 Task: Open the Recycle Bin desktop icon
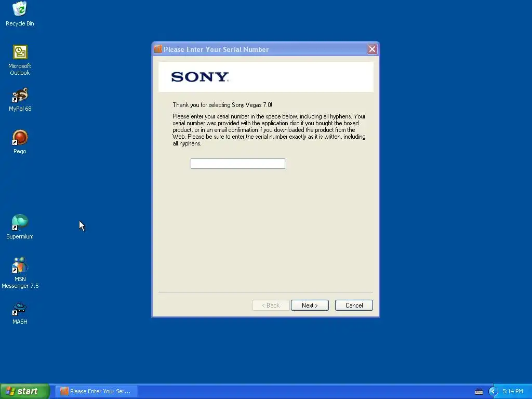pos(20,14)
